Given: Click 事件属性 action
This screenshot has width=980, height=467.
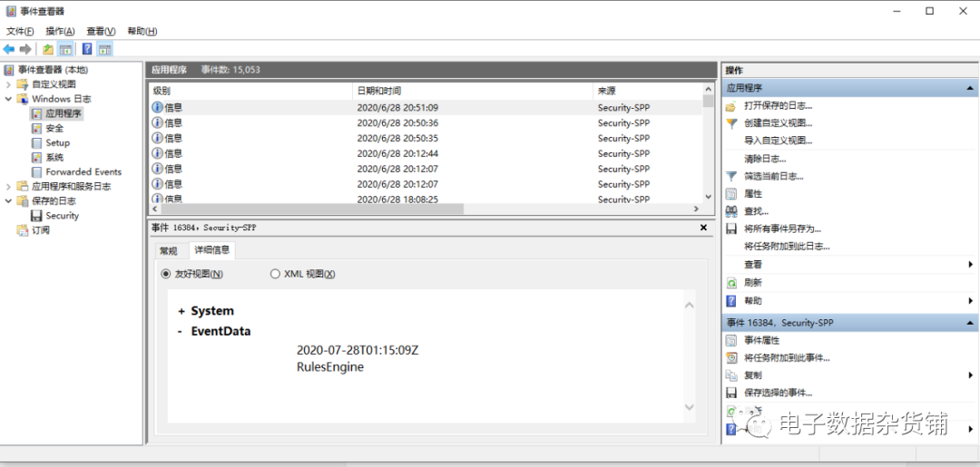Looking at the screenshot, I should [x=761, y=340].
